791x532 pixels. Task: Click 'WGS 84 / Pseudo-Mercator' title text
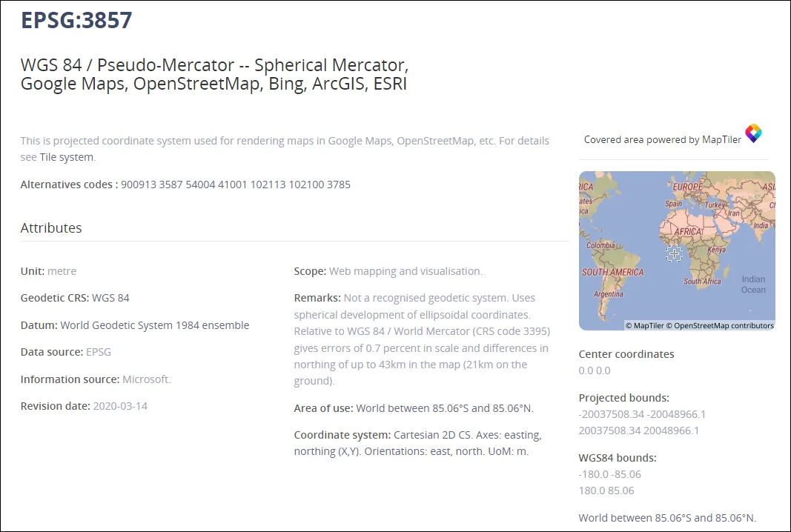click(127, 65)
